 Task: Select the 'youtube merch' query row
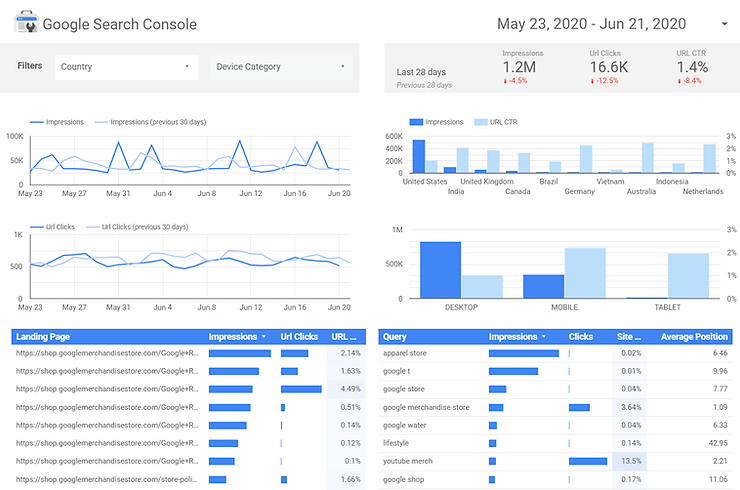[555, 461]
